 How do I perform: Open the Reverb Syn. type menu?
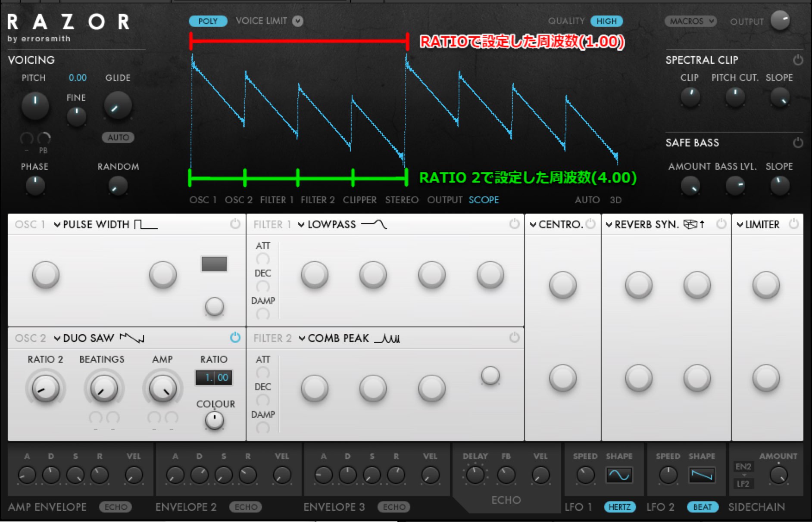pyautogui.click(x=655, y=224)
